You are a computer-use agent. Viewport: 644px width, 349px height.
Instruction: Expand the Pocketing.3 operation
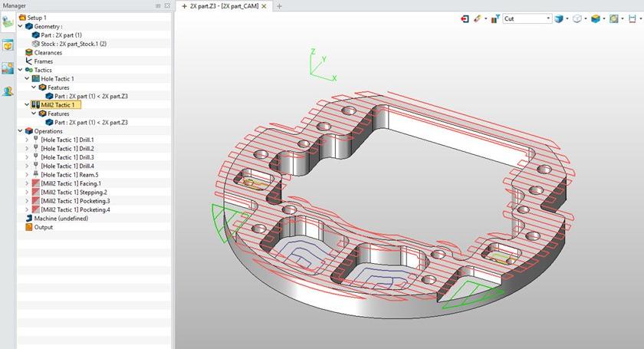[27, 201]
